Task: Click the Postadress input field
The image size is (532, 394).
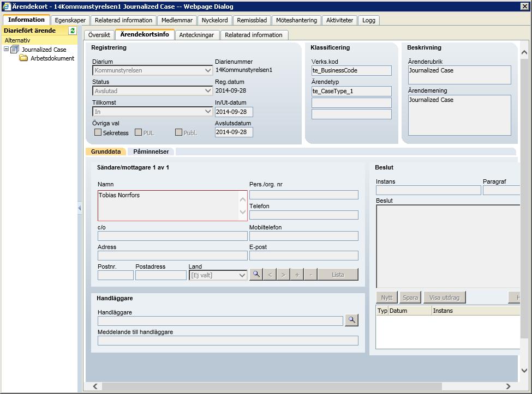Action: pyautogui.click(x=161, y=275)
